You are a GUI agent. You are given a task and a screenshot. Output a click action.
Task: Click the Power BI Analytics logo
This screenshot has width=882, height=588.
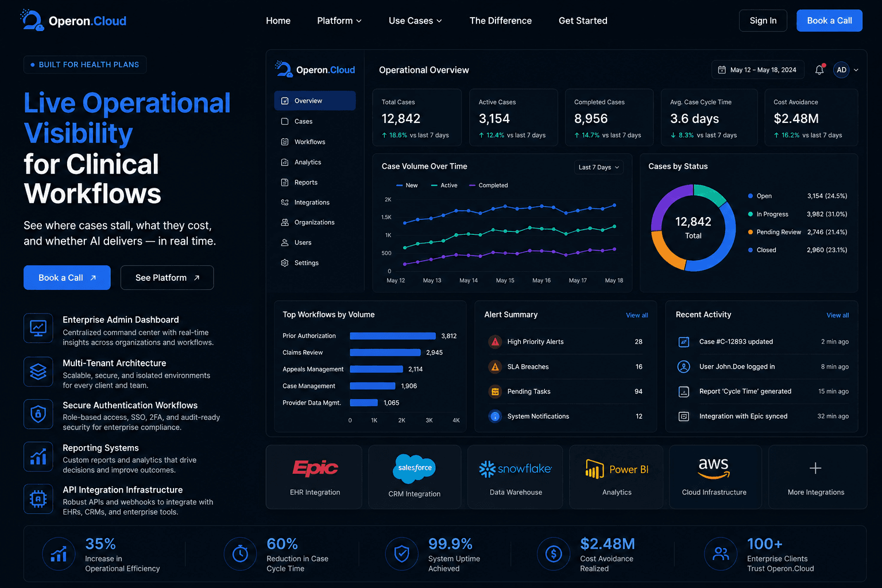617,469
